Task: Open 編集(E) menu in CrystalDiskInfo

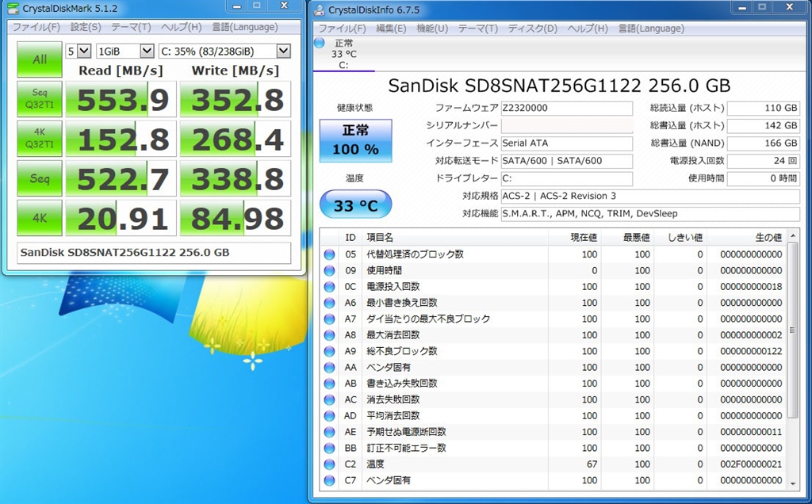Action: pos(391,29)
